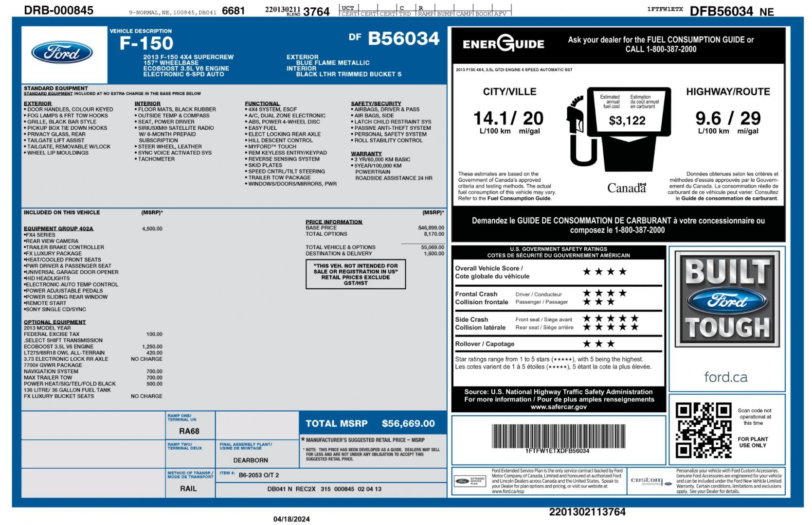Click the Rollover three-star rating
812x525 pixels.
pyautogui.click(x=599, y=344)
